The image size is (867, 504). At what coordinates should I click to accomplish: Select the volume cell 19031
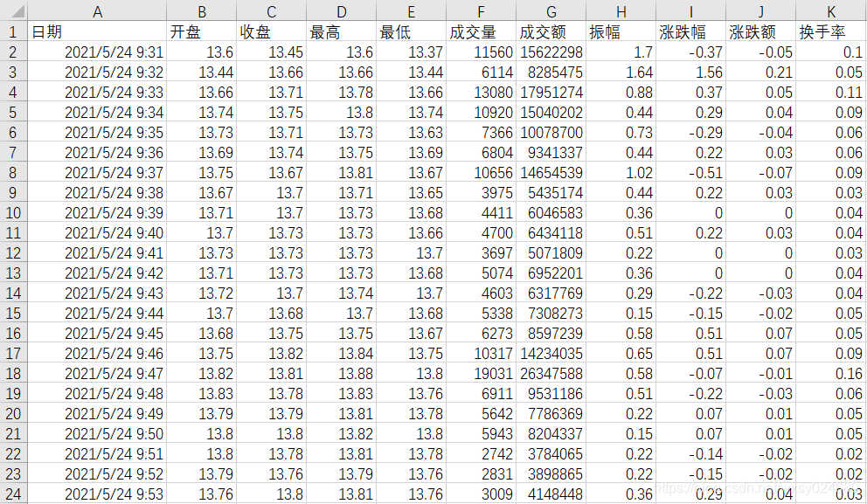pos(481,374)
